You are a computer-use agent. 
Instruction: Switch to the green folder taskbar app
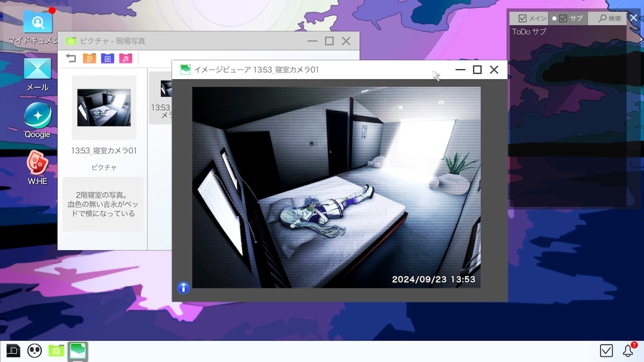coord(56,350)
